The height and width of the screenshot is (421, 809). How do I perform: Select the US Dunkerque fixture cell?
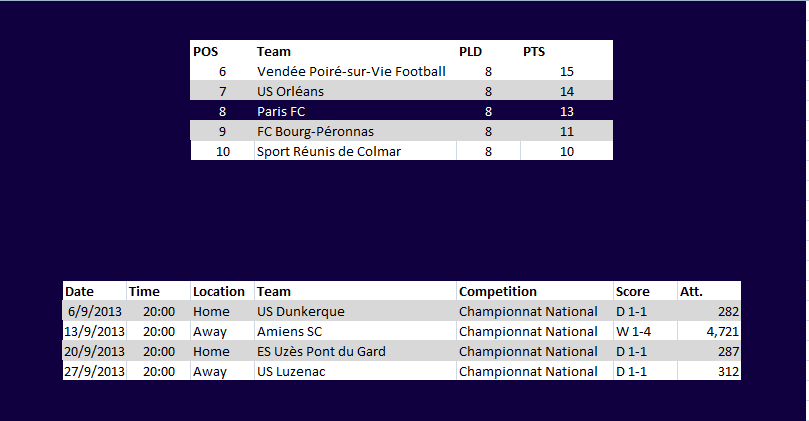click(355, 312)
